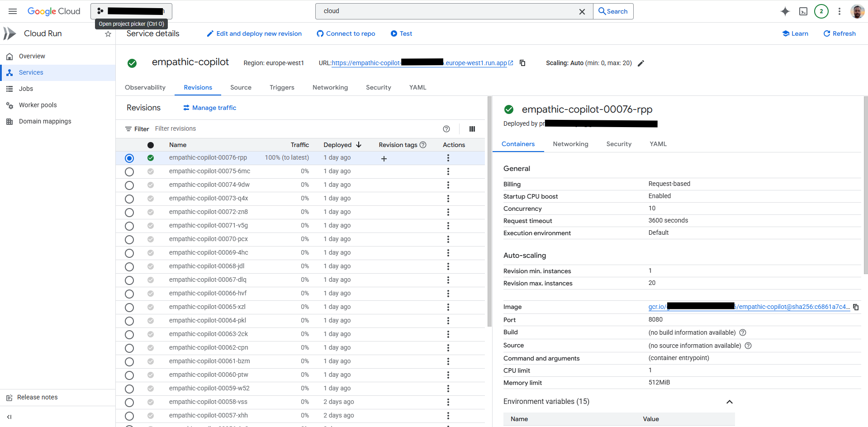
Task: Click the Search button
Action: click(613, 11)
